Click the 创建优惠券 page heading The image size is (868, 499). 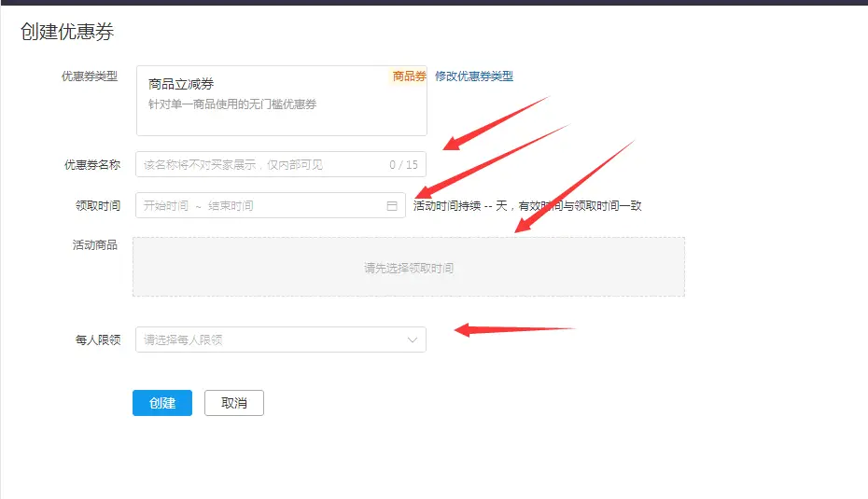pos(67,32)
